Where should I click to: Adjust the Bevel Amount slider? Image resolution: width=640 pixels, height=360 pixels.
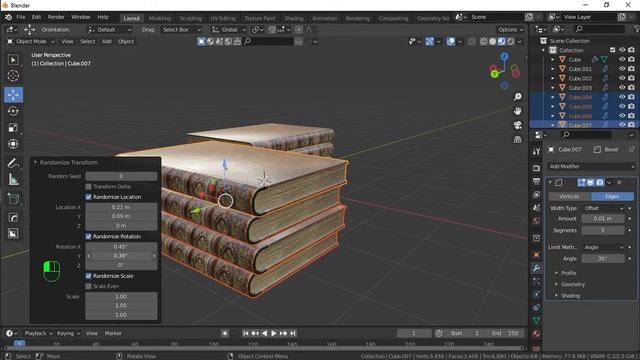603,219
